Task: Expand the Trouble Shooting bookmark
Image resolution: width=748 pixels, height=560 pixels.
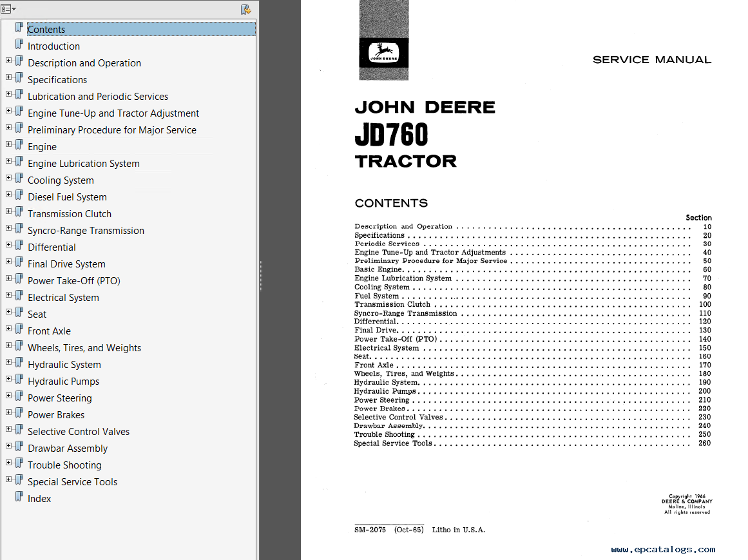Action: click(8, 463)
